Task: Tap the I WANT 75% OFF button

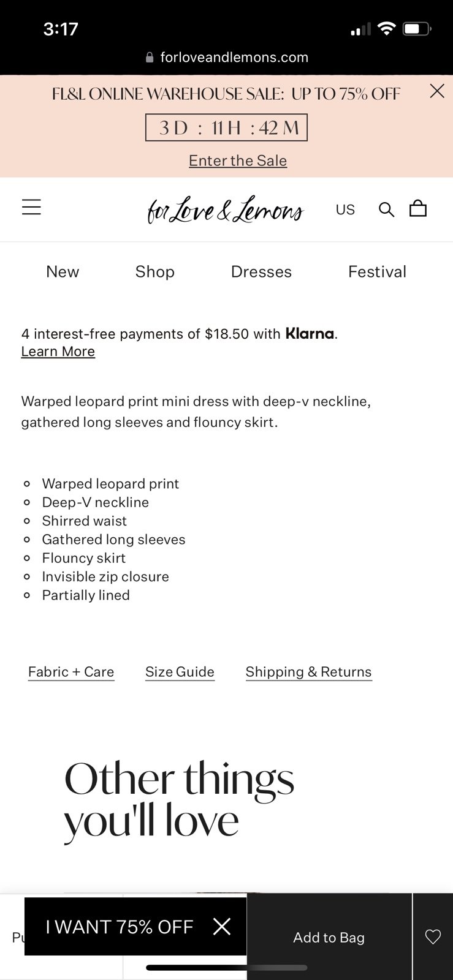Action: tap(120, 927)
